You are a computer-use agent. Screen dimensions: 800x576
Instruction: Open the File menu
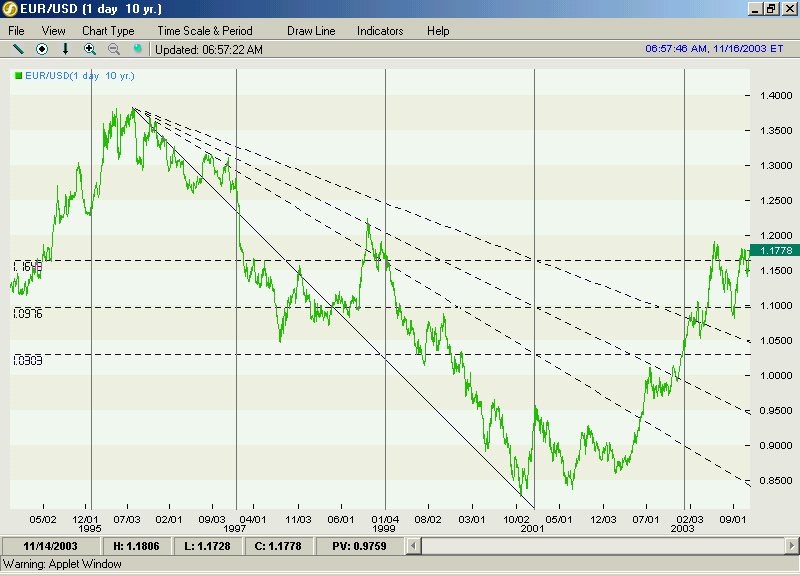[16, 31]
